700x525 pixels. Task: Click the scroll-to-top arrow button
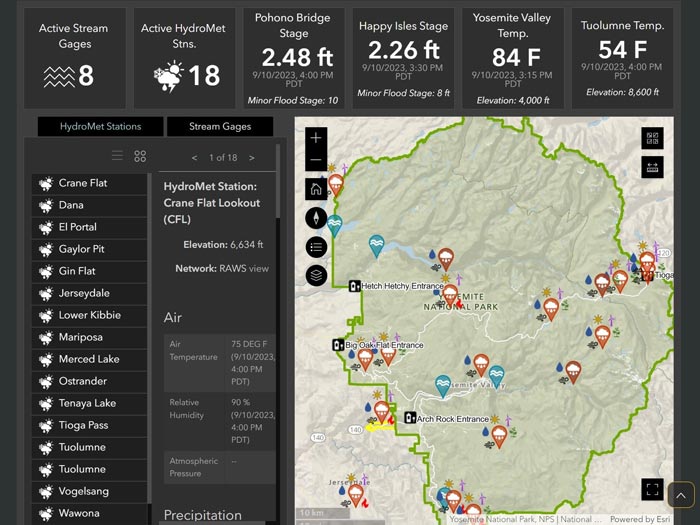681,495
